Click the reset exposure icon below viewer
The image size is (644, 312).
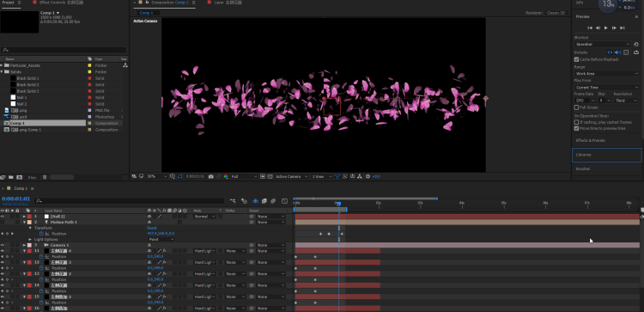click(368, 176)
